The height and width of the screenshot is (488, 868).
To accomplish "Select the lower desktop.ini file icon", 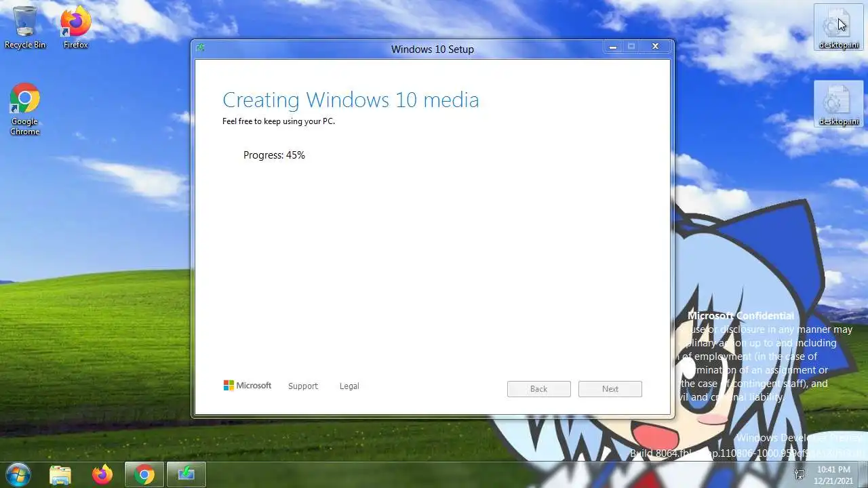I will (839, 104).
